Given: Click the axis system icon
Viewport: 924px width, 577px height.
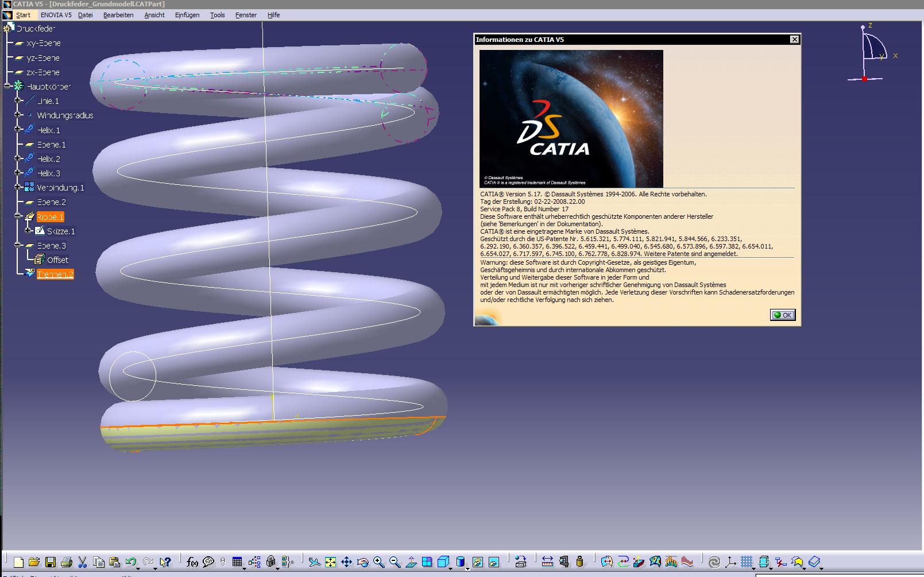Looking at the screenshot, I should (x=730, y=562).
